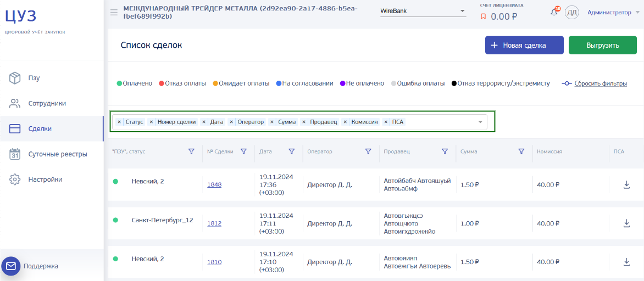The width and height of the screenshot is (644, 281).
Task: Filter by Отказ террористу/экстремисту status
Action: tap(500, 83)
